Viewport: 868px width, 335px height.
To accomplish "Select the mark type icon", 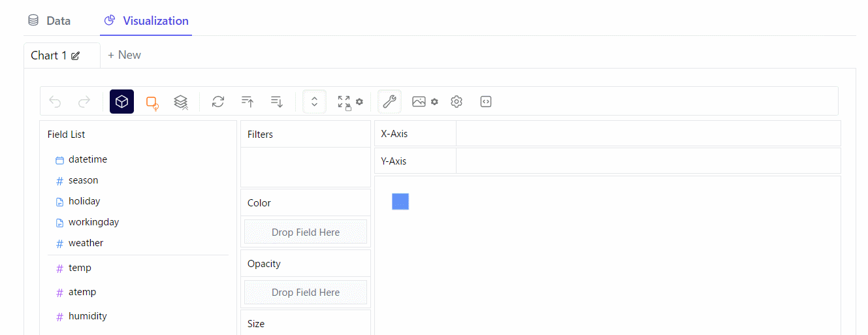I will click(x=152, y=103).
